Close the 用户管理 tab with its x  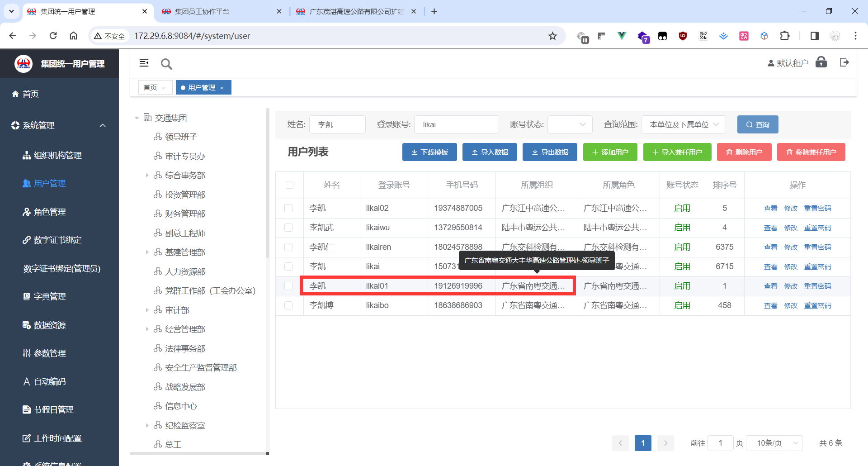coord(222,88)
